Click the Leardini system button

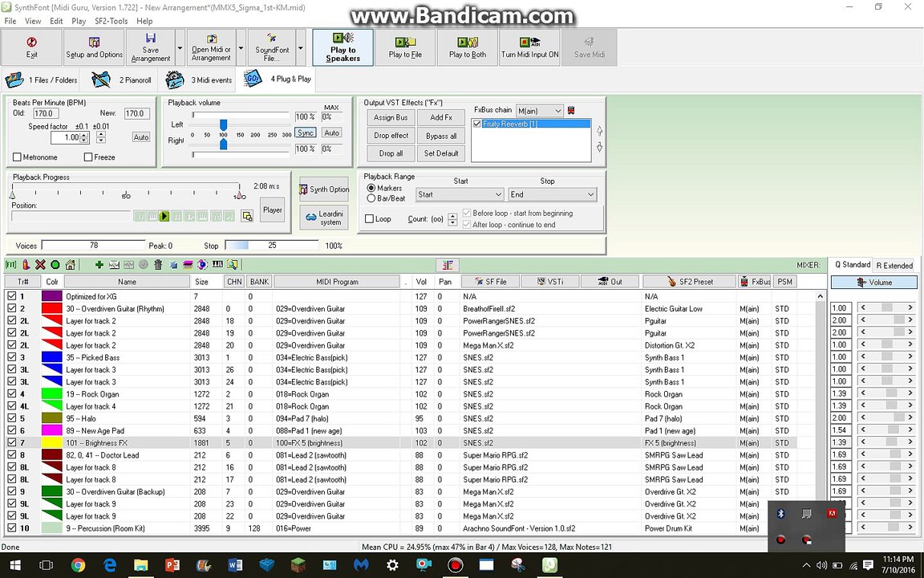tap(324, 218)
